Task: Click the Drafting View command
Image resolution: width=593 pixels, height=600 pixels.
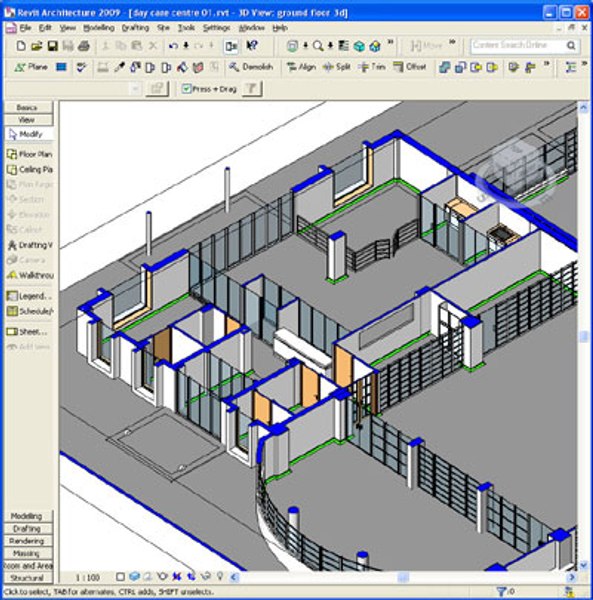Action: (x=30, y=245)
